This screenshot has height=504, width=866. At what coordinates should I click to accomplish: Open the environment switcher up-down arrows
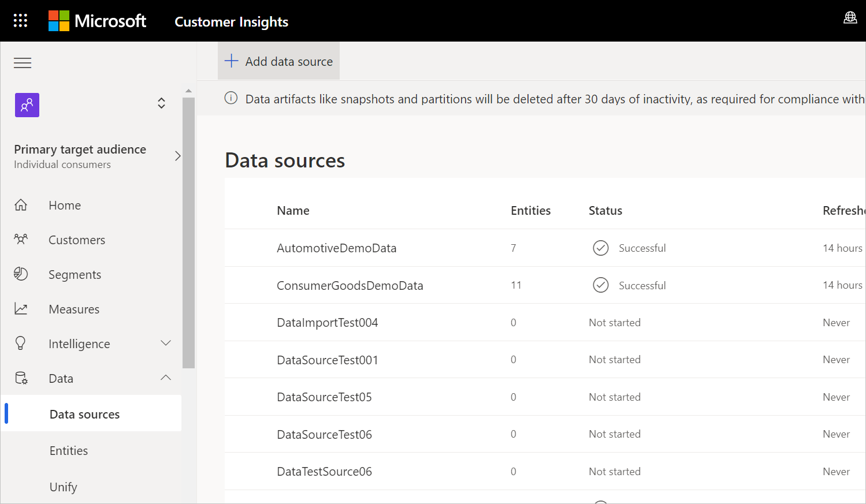click(x=161, y=103)
